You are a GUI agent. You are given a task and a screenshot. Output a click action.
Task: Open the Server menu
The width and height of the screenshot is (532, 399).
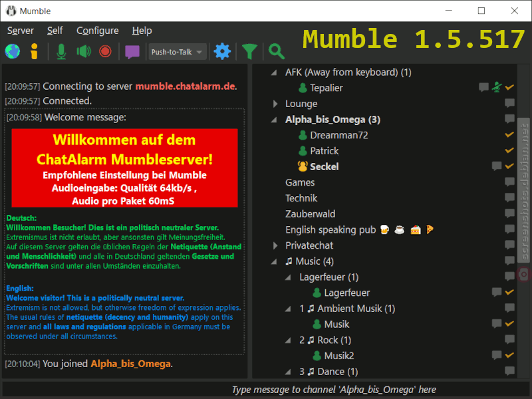click(x=21, y=31)
